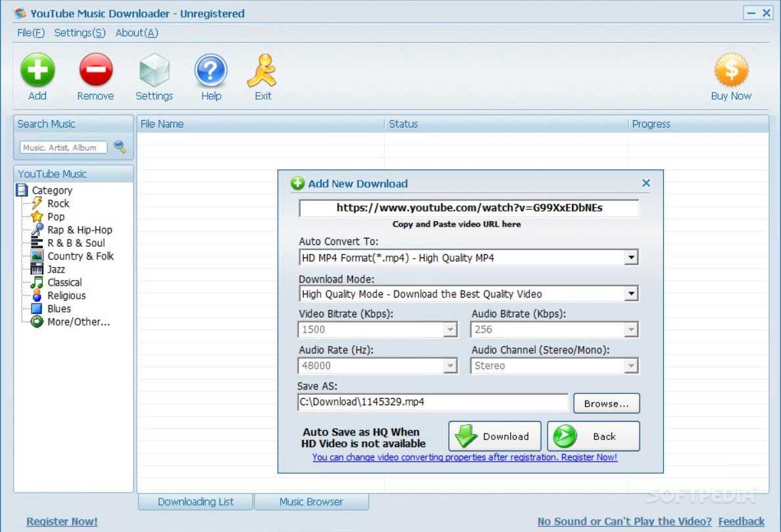The width and height of the screenshot is (781, 532).
Task: Click the Progress column header
Action: click(x=698, y=124)
